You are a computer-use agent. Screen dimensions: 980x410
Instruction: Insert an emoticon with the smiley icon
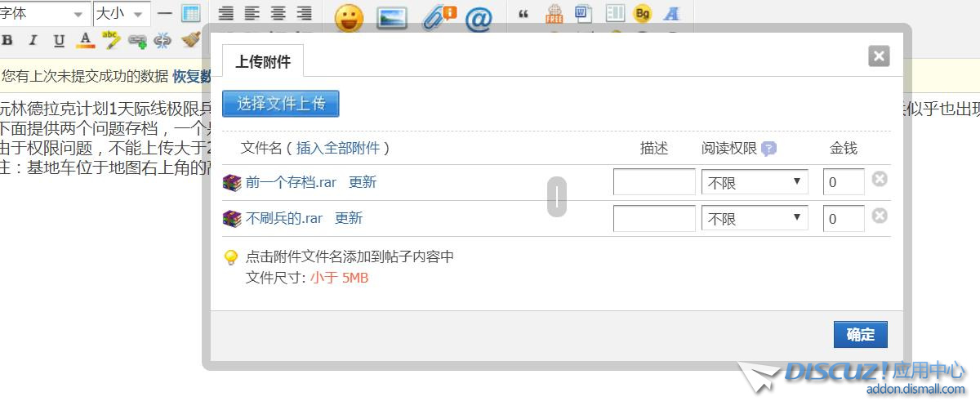pyautogui.click(x=349, y=18)
